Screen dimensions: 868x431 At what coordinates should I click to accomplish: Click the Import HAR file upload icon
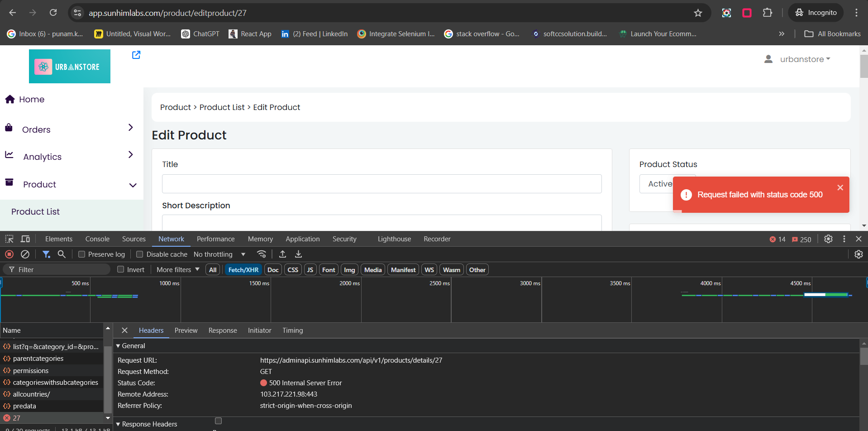pyautogui.click(x=282, y=254)
